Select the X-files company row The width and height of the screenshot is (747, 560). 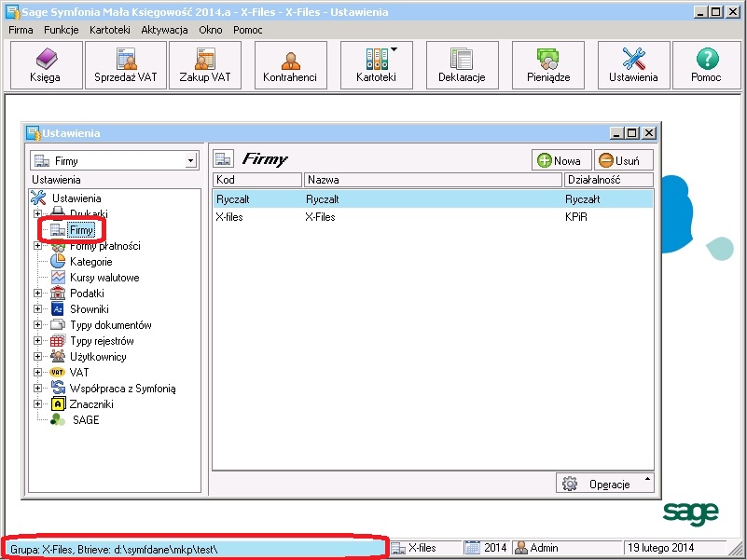(433, 217)
